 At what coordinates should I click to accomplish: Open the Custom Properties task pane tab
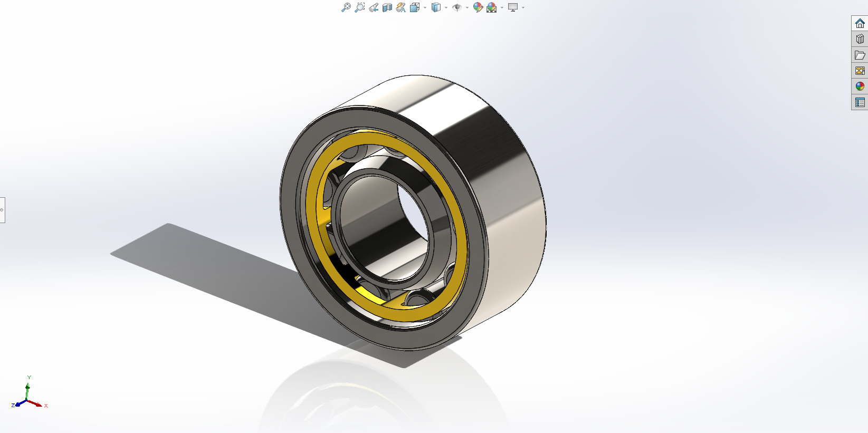[x=860, y=102]
